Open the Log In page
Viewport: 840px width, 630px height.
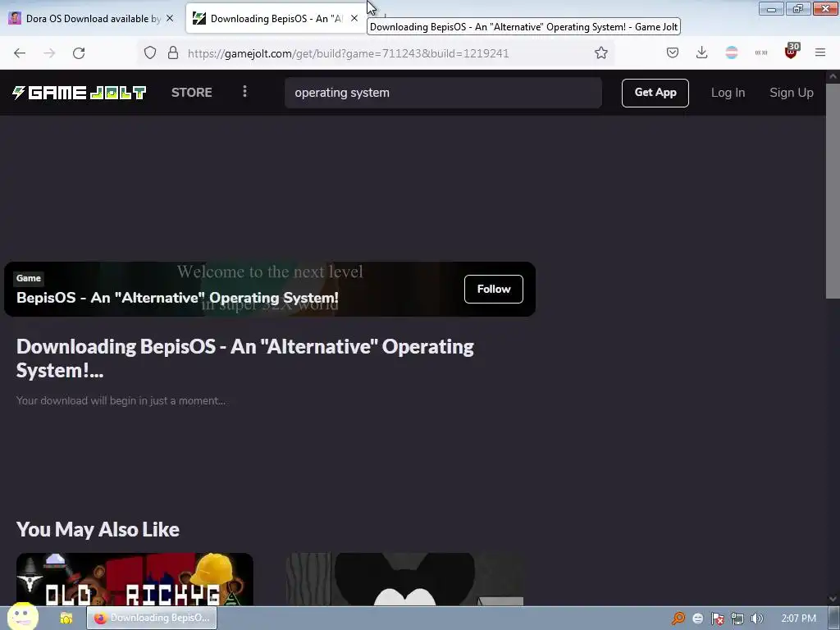click(x=728, y=93)
